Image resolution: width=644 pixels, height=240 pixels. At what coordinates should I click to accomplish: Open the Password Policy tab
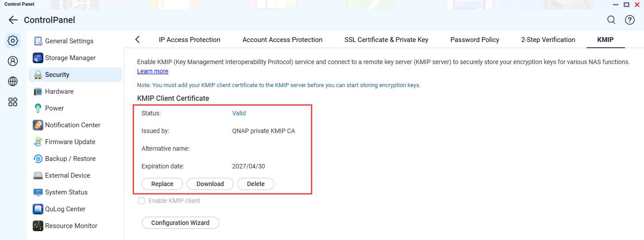click(475, 40)
